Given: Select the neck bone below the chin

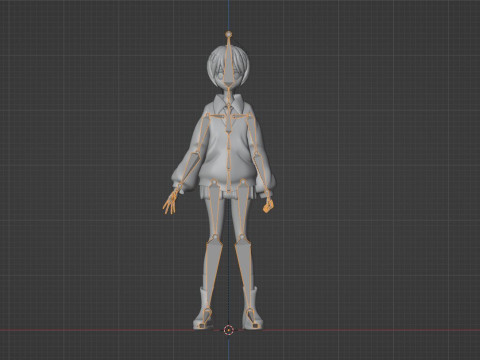Looking at the screenshot, I should click(x=228, y=96).
